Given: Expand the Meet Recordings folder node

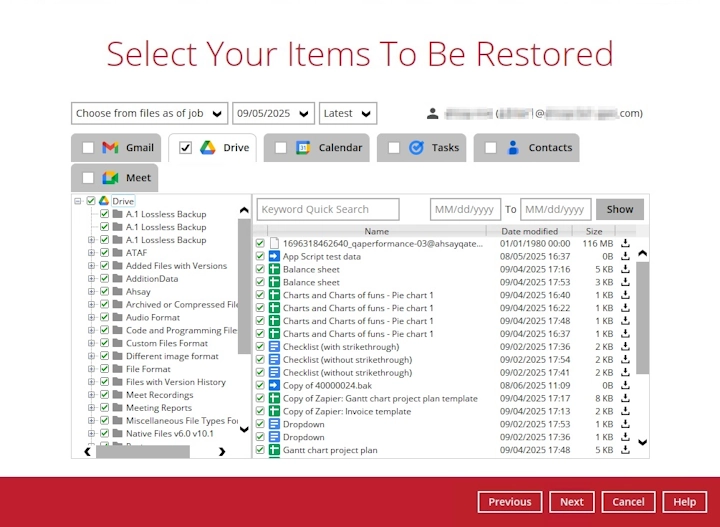Looking at the screenshot, I should (92, 395).
